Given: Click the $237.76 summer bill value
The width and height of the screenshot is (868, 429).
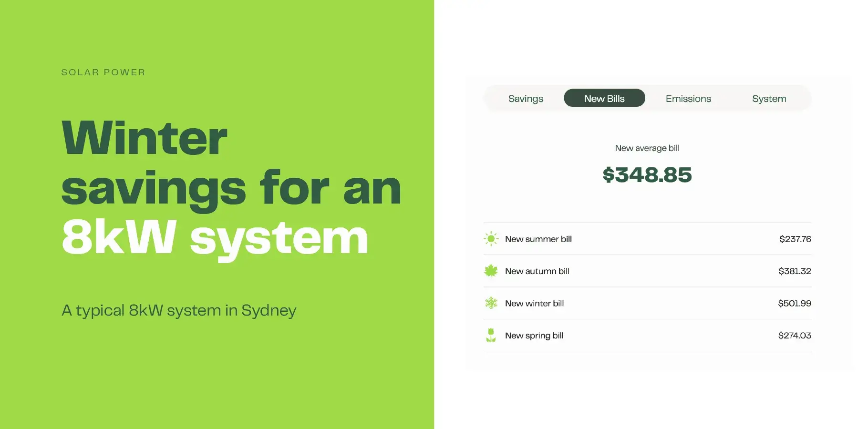Looking at the screenshot, I should [795, 239].
